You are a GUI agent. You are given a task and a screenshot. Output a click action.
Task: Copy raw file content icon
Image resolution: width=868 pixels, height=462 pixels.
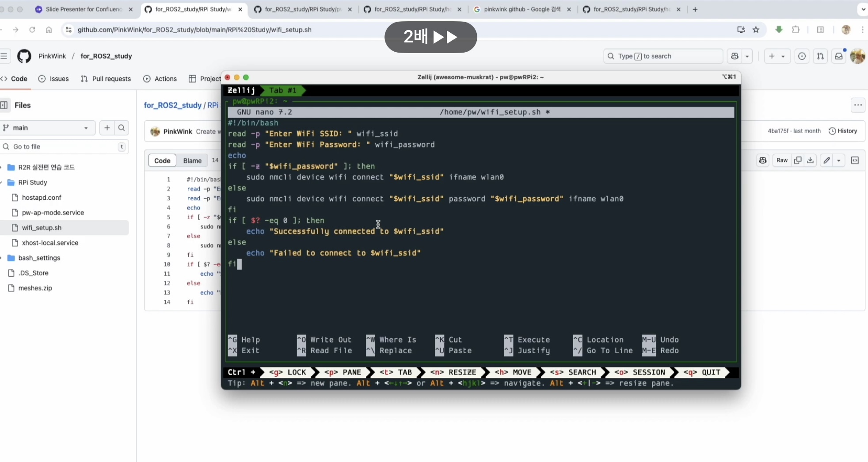(x=798, y=160)
